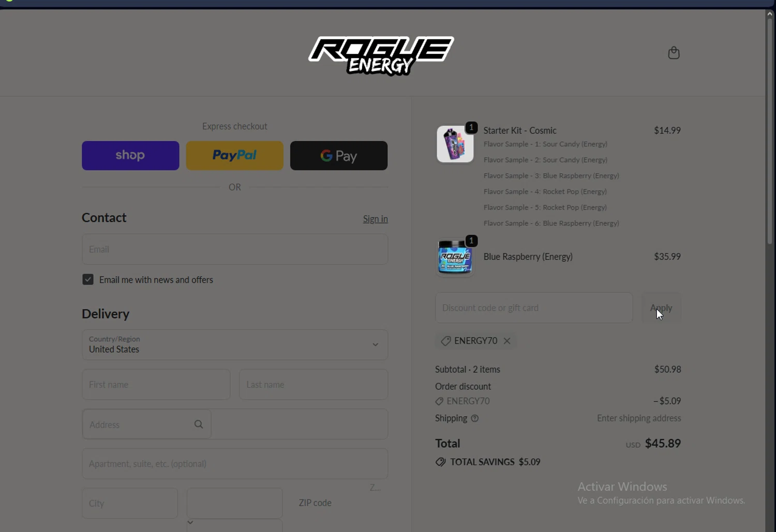This screenshot has height=532, width=776.
Task: Click Flavor Sample 4: Rocket Pop line
Action: click(x=545, y=191)
